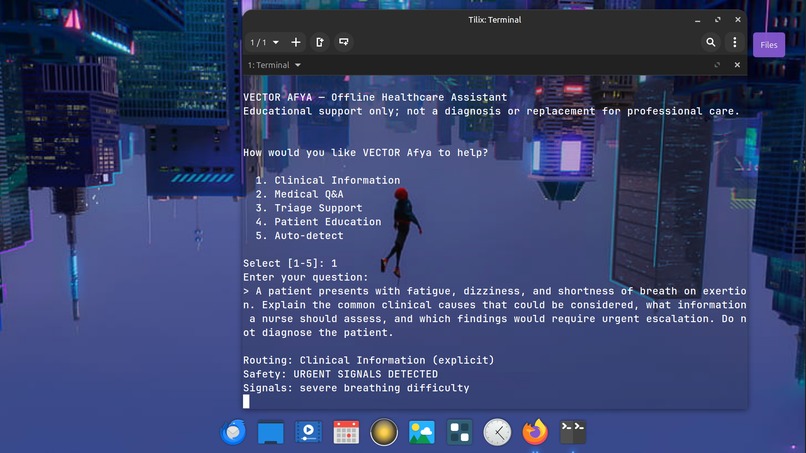Open Tilix terminal icon in dock

(573, 432)
